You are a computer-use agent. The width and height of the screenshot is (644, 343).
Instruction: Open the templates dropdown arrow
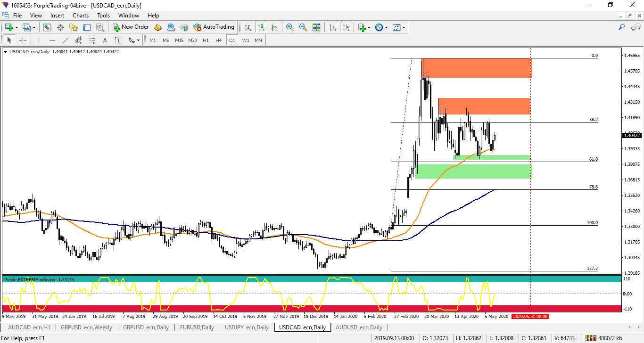pyautogui.click(x=404, y=27)
